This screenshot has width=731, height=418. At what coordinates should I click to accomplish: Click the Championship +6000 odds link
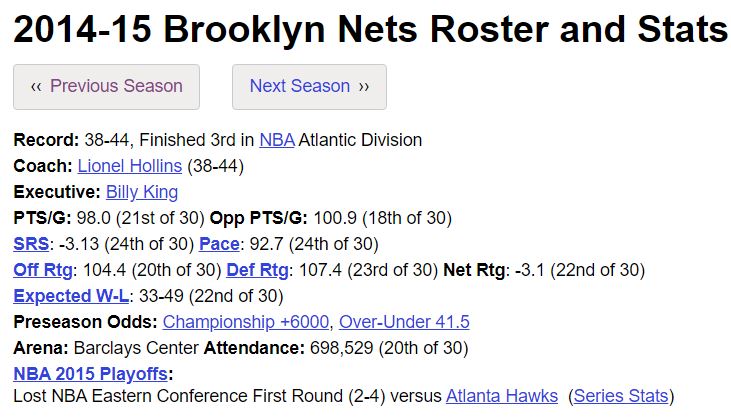[246, 322]
